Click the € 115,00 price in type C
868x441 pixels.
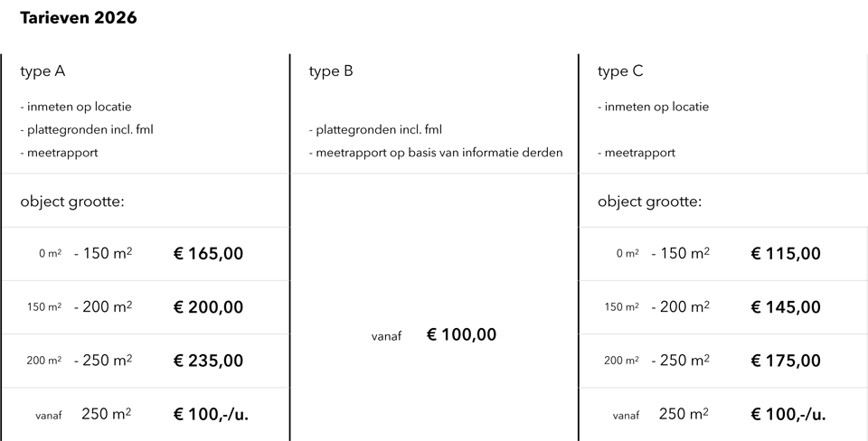(x=786, y=254)
